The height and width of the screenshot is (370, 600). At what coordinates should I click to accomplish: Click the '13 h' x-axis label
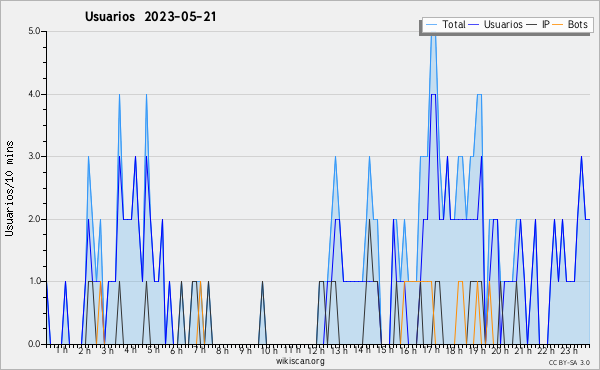pos(339,351)
